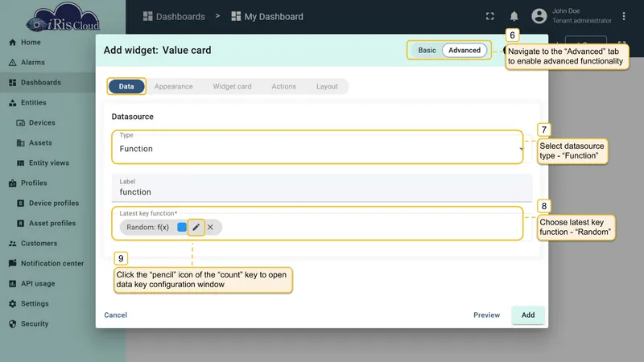Image resolution: width=644 pixels, height=362 pixels.
Task: Open Profiles section
Action: [x=28, y=183]
